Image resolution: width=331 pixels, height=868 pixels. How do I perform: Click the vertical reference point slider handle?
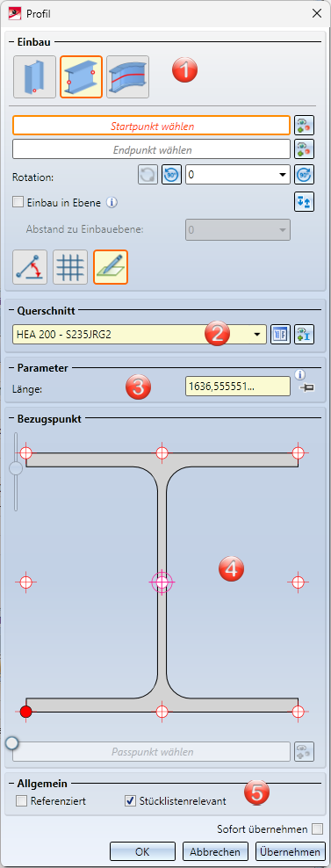(x=16, y=468)
